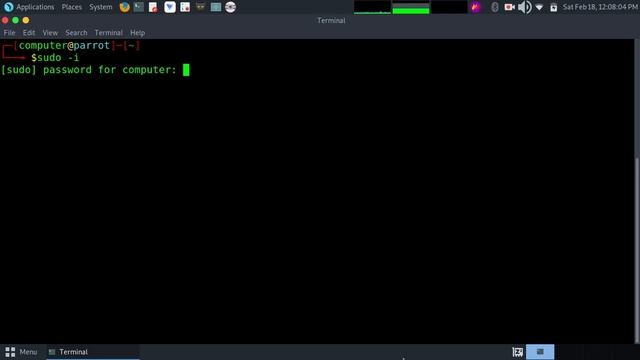Click the first system monitor graph
This screenshot has width=640, height=360.
coord(372,7)
